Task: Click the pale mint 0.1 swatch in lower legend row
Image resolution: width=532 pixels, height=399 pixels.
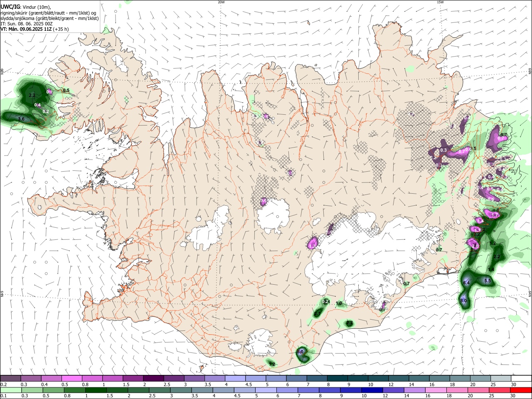Action: (10, 390)
